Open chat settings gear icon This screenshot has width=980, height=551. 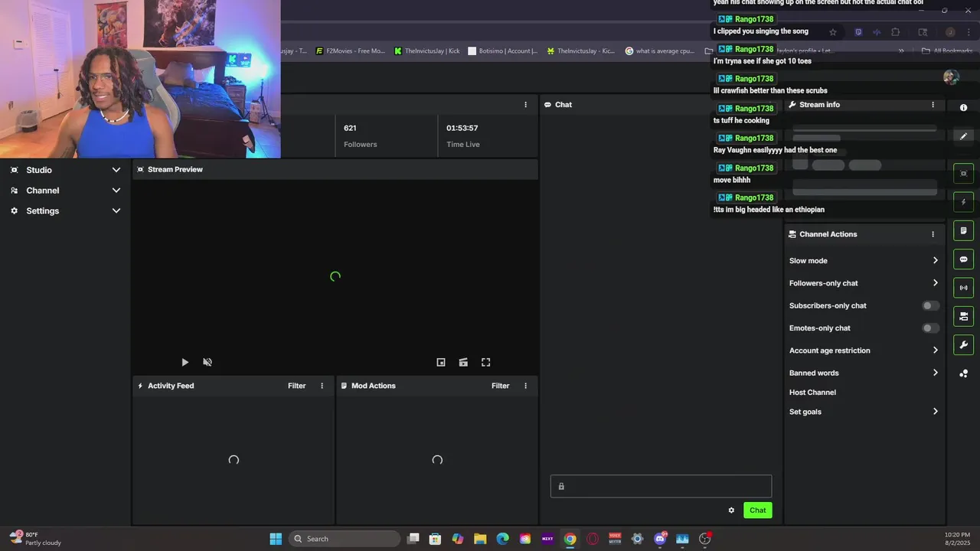tap(731, 510)
